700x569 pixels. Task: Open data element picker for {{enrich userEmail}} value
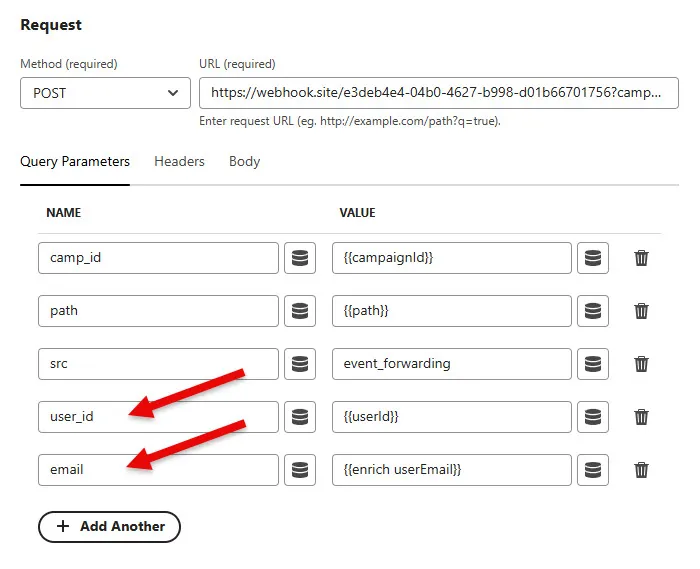coord(593,470)
